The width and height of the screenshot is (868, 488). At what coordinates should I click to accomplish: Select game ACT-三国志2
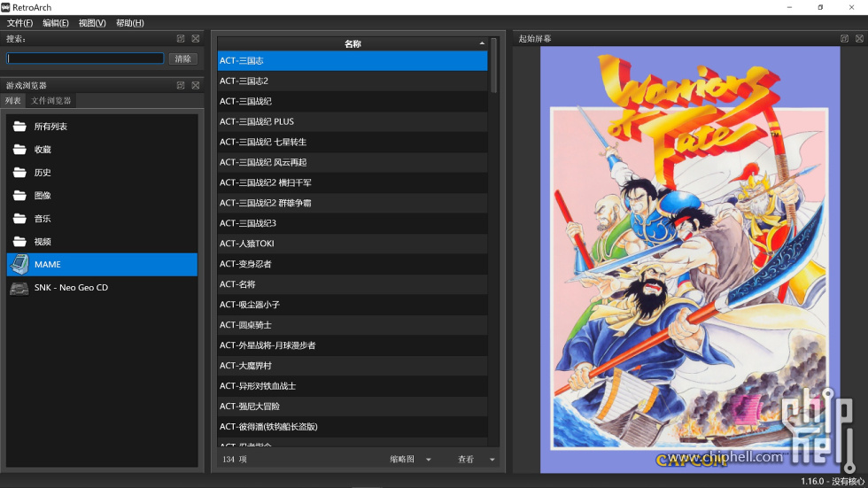tap(353, 81)
